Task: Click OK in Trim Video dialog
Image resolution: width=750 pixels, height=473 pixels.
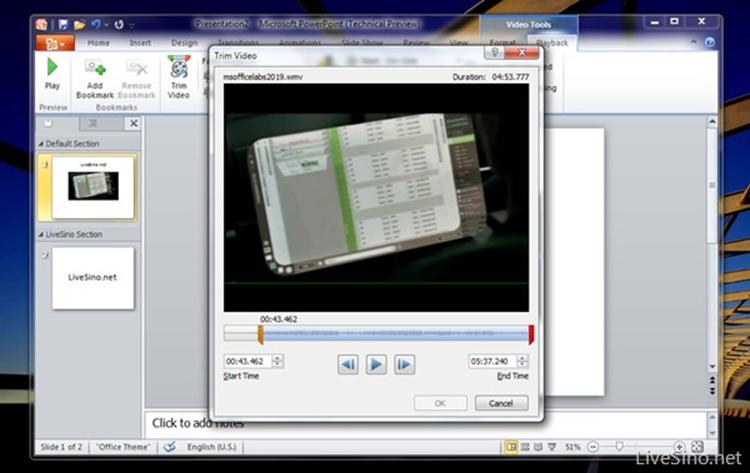Action: coord(440,403)
